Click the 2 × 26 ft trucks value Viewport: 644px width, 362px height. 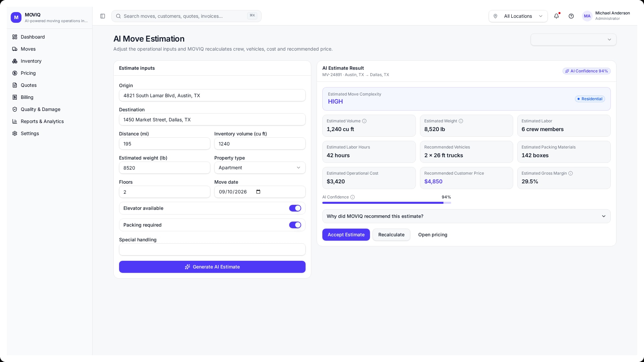(x=443, y=155)
